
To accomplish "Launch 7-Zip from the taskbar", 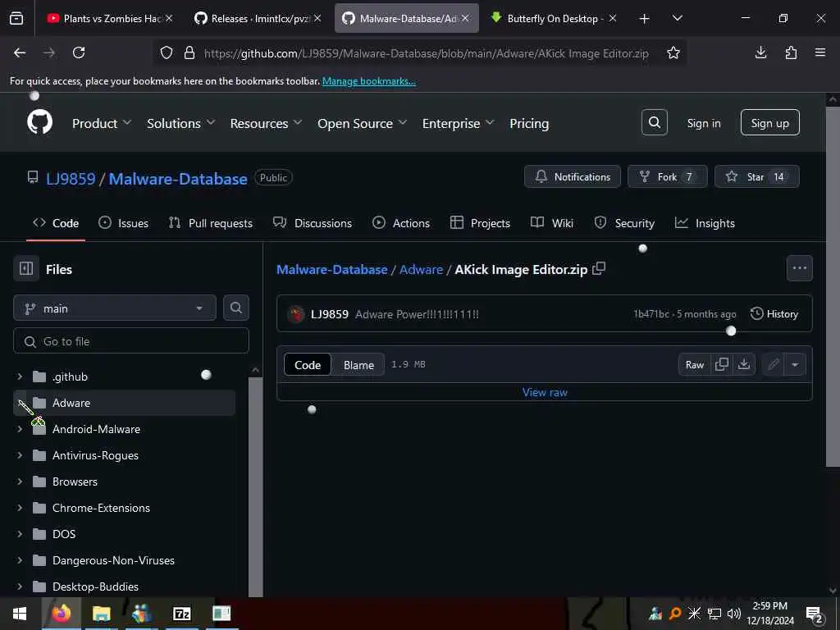I will point(181,614).
